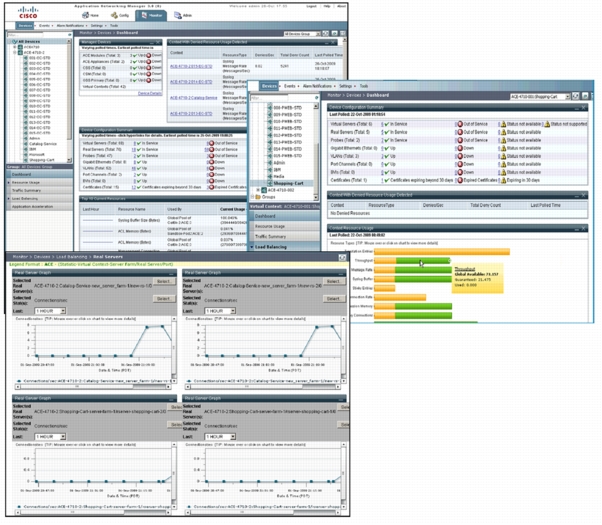Screen dimensions: 602x525
Task: Click the Groups folder icon
Action: pyautogui.click(x=258, y=197)
